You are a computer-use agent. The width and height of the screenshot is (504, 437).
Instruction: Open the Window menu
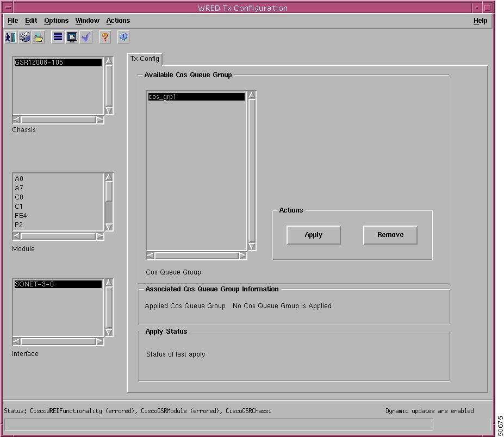click(x=87, y=21)
